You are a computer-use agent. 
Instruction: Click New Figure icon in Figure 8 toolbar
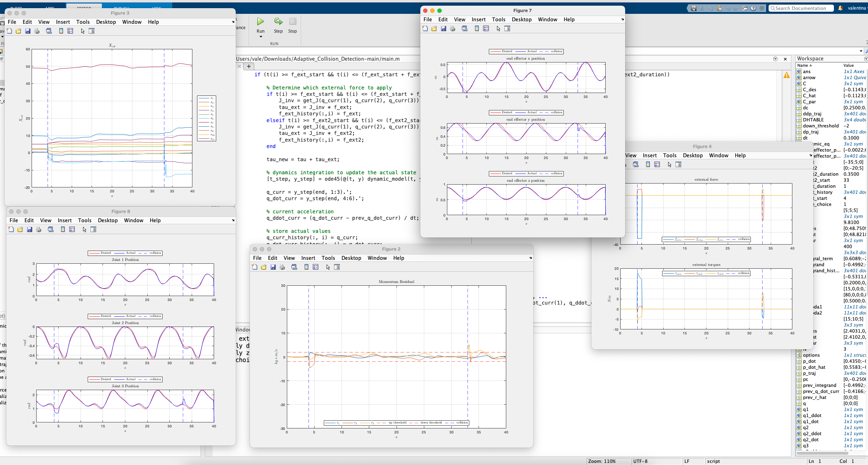(x=11, y=230)
